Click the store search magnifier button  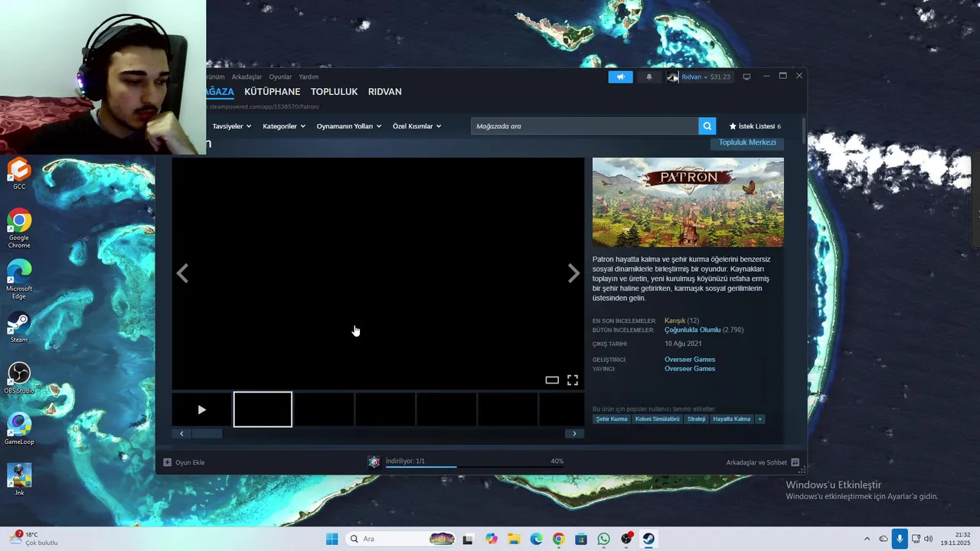pyautogui.click(x=707, y=126)
